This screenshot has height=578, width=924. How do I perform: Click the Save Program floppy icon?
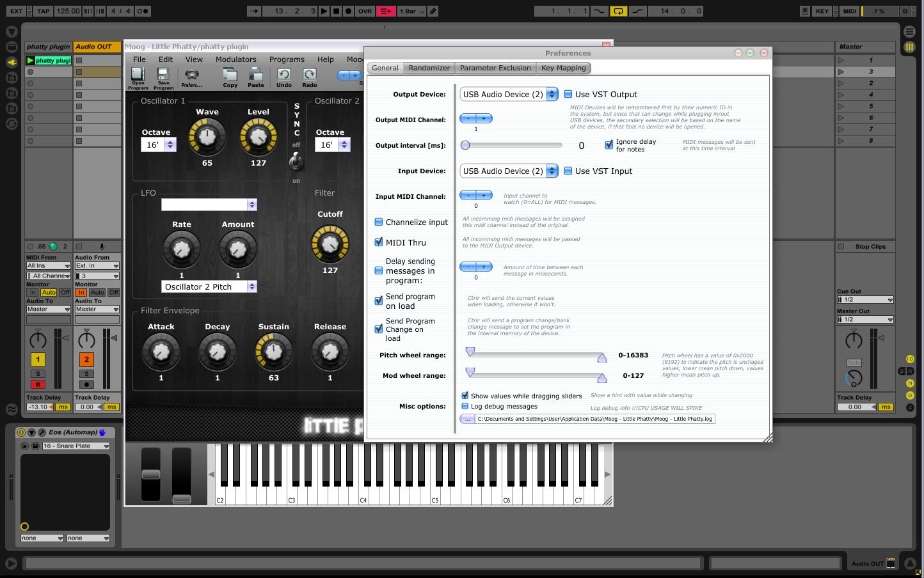[163, 75]
